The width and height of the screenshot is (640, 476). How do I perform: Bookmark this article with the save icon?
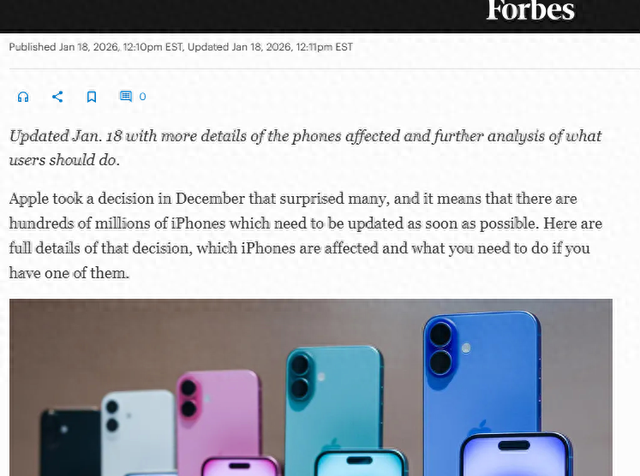[x=91, y=97]
